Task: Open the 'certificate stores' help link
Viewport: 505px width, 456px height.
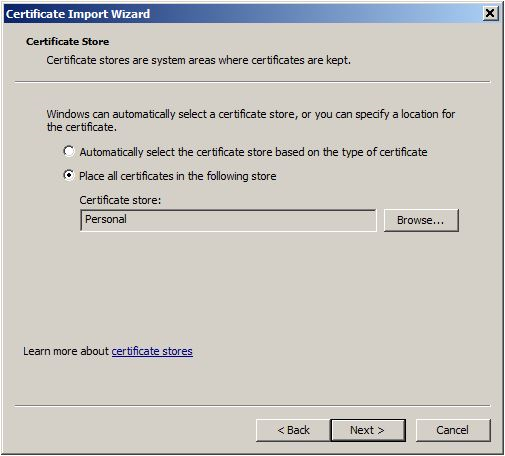Action: (152, 351)
